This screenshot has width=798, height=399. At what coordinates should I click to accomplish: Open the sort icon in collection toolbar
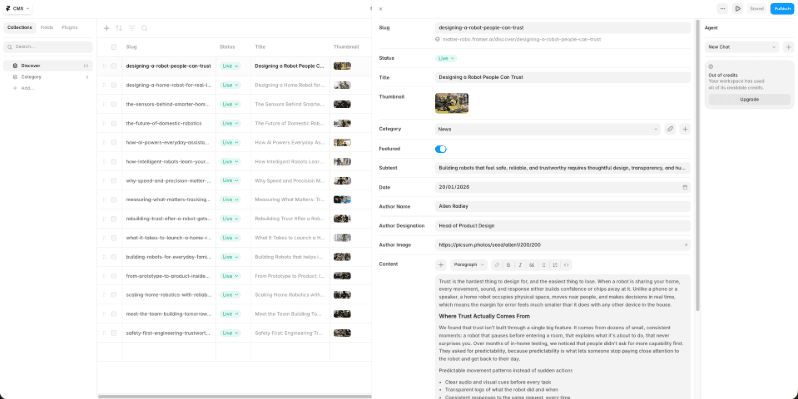tap(119, 28)
